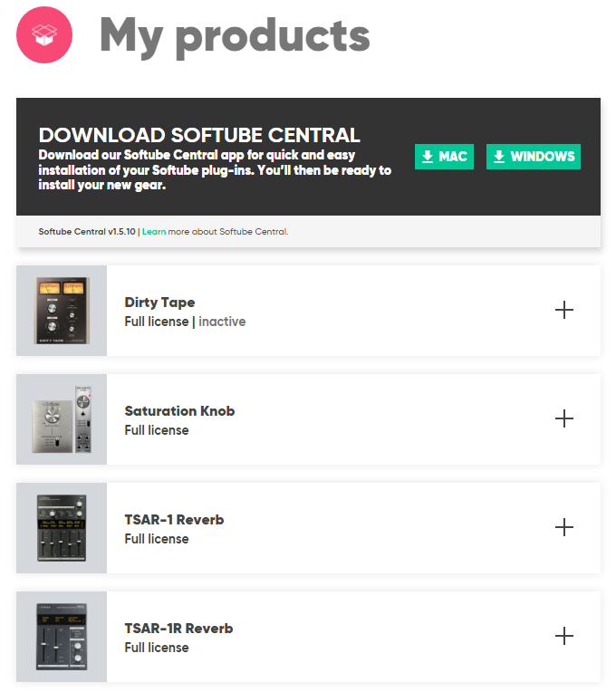Click the Softube Central v1.5.10 version text
Viewport: 616px width, 692px height.
click(x=87, y=232)
